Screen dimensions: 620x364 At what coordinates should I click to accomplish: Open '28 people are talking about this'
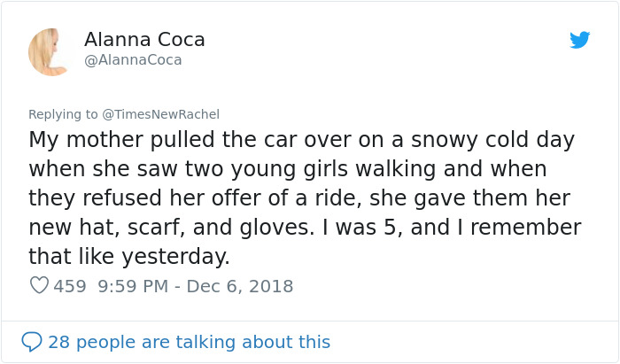tap(189, 342)
